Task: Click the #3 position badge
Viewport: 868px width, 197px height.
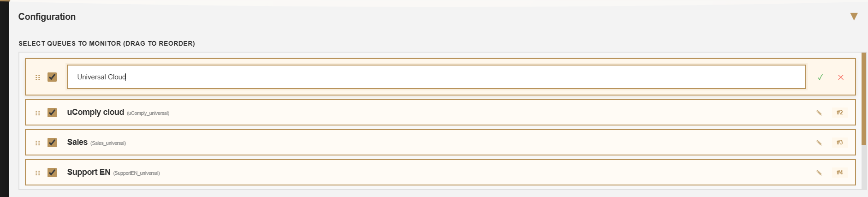Action: coord(839,143)
